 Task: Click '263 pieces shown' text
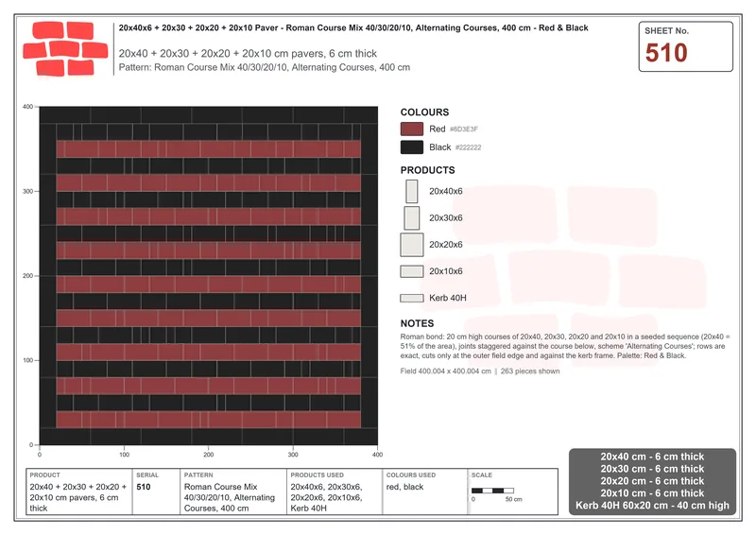(x=530, y=371)
